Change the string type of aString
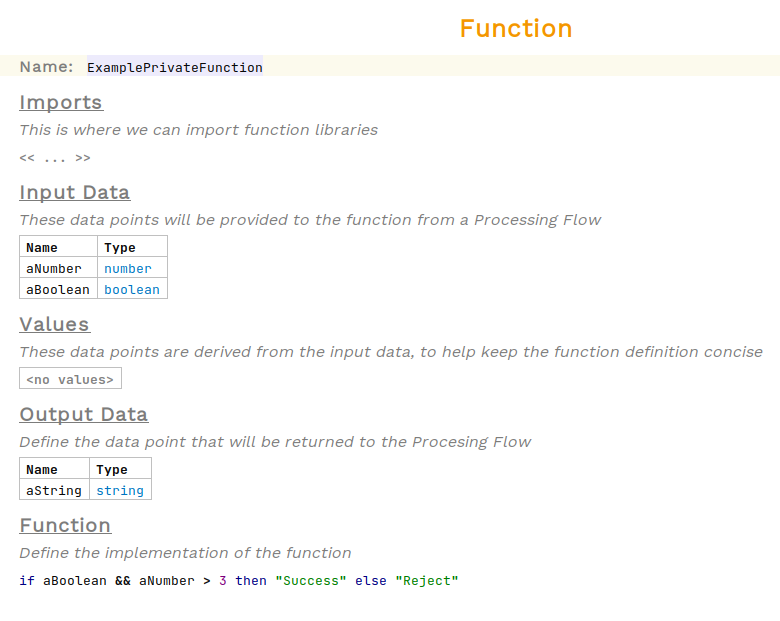This screenshot has width=780, height=621. [x=120, y=490]
